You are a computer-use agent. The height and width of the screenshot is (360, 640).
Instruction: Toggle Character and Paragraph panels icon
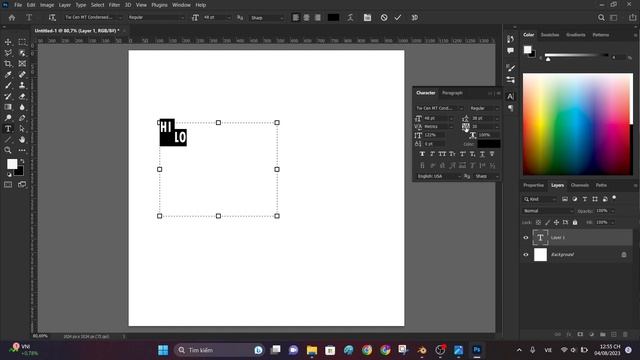point(367,18)
